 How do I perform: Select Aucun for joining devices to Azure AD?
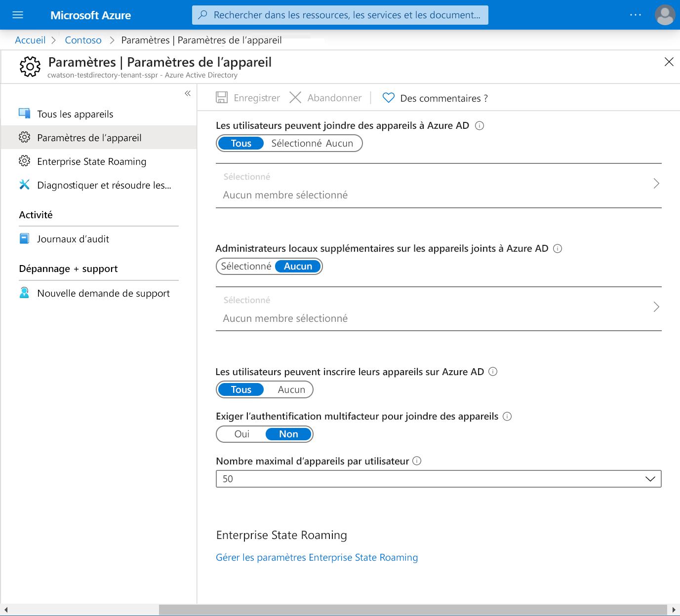coord(340,143)
